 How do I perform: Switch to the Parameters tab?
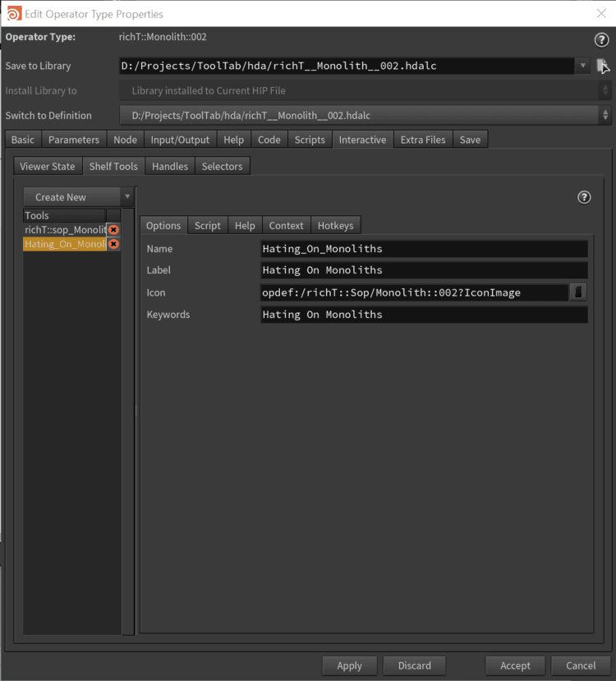[x=74, y=140]
